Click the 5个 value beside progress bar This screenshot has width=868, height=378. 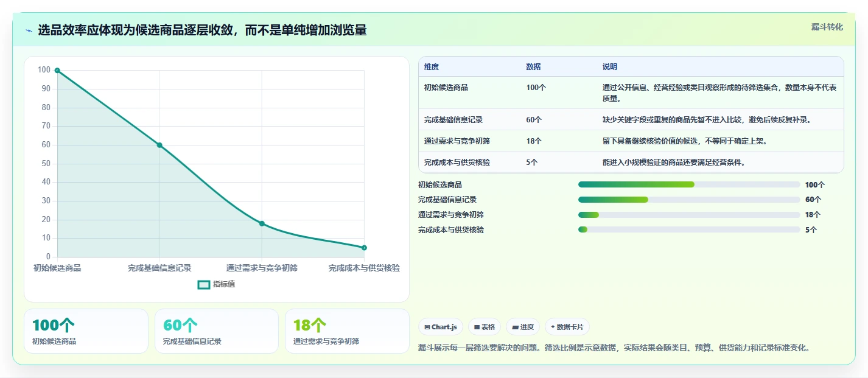coord(811,229)
